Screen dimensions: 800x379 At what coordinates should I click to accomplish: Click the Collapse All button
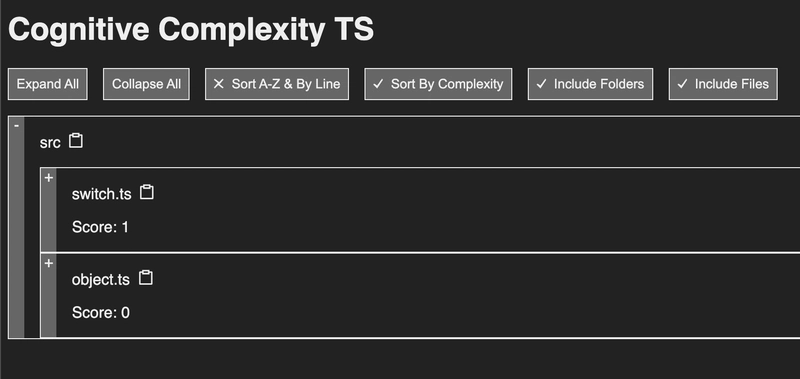tap(146, 84)
